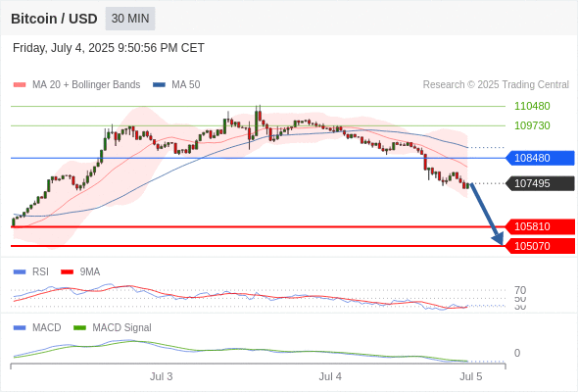The width and height of the screenshot is (578, 392).
Task: Click the date and time text
Action: coord(109,48)
